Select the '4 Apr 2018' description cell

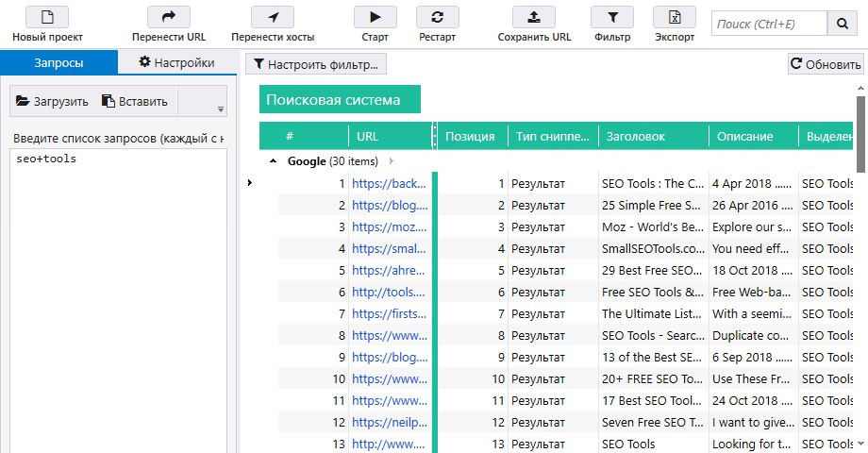754,183
